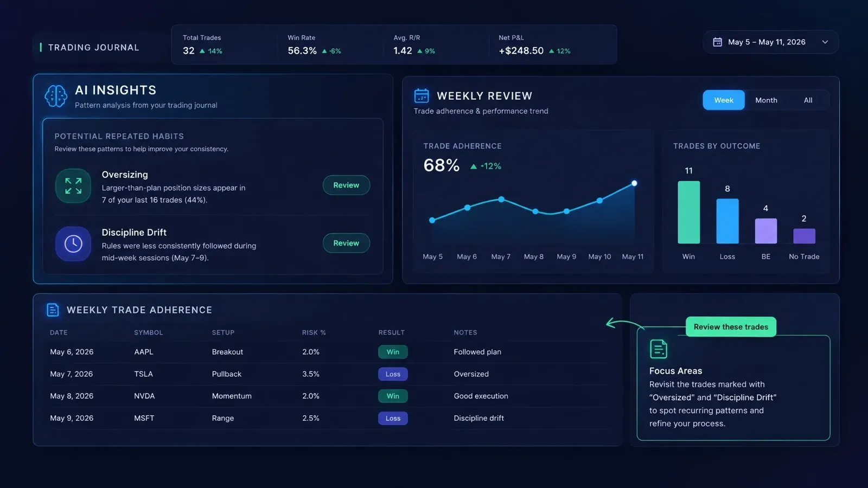This screenshot has width=868, height=488.
Task: Click the Discipline Drift clock icon
Action: pyautogui.click(x=73, y=243)
